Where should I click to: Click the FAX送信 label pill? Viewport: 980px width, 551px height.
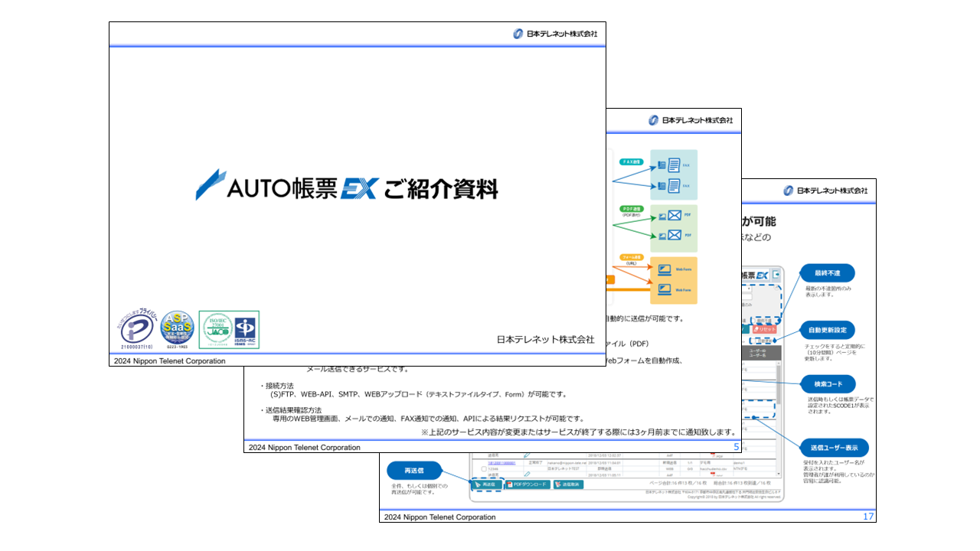click(x=632, y=161)
